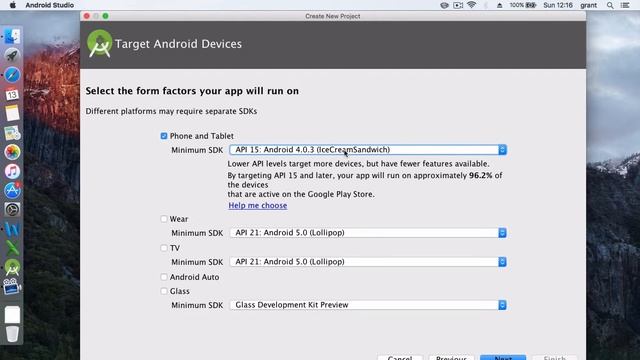Image resolution: width=640 pixels, height=360 pixels.
Task: Open Preview app icon in dock
Action: (x=12, y=133)
